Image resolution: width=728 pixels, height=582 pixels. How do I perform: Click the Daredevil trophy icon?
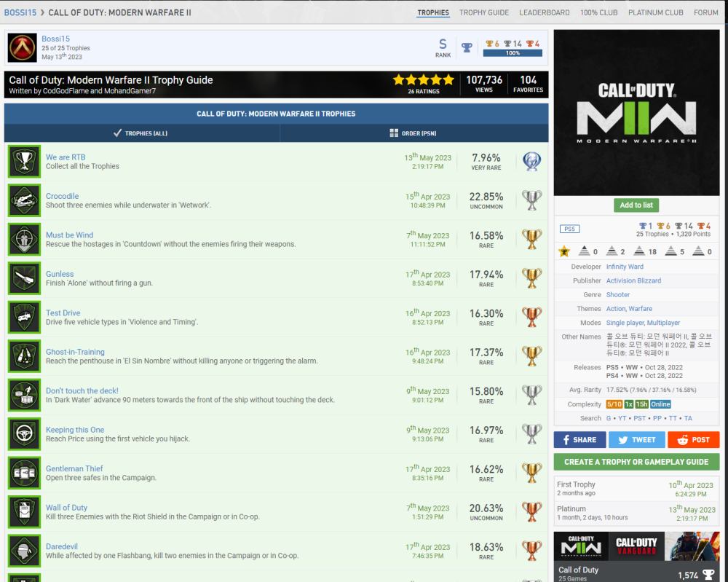24,551
